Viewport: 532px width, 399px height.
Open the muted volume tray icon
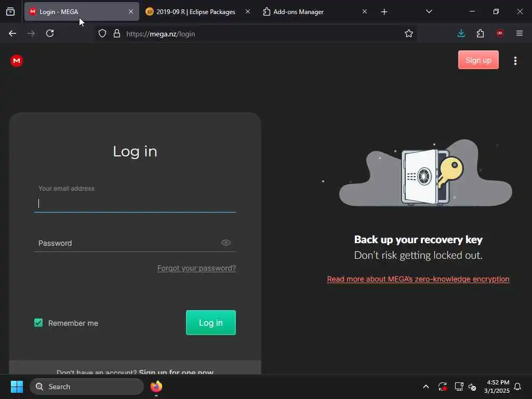point(472,387)
